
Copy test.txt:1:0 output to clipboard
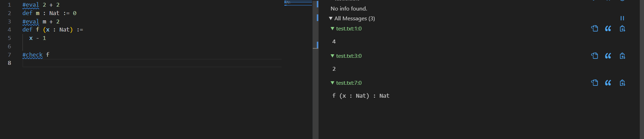(622, 29)
